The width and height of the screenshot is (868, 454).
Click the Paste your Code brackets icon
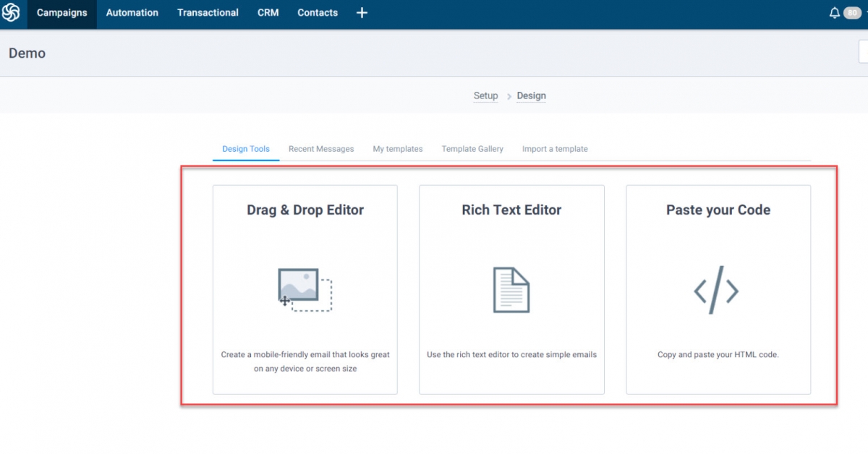(716, 291)
